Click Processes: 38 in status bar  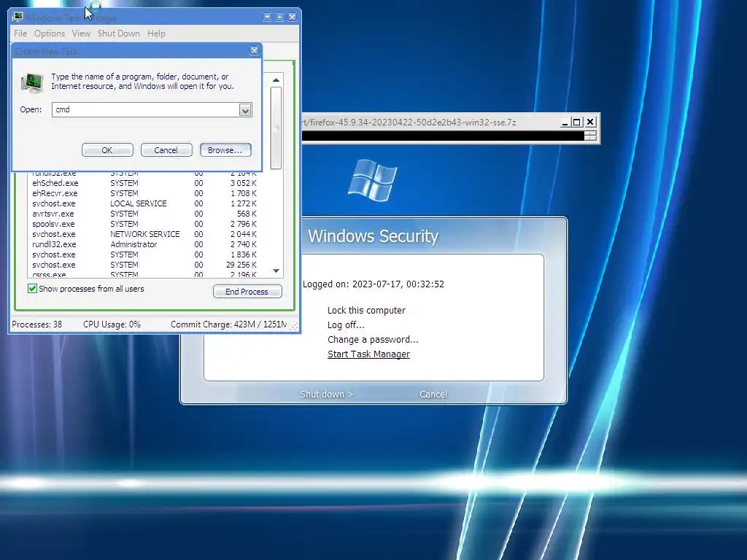[37, 324]
